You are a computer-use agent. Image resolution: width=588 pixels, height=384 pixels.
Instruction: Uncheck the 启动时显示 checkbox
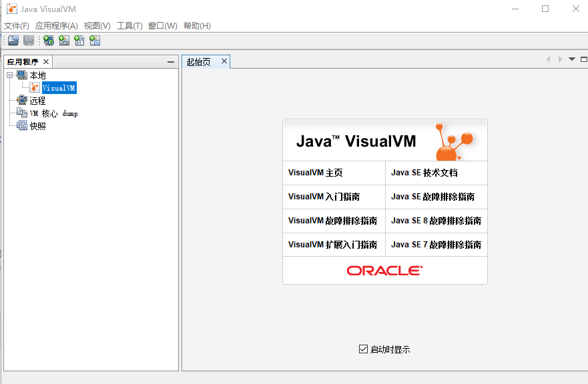coord(363,349)
